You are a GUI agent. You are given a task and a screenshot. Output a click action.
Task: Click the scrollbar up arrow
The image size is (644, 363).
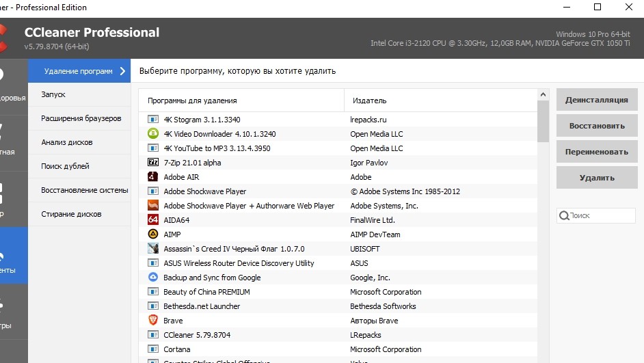pyautogui.click(x=543, y=95)
